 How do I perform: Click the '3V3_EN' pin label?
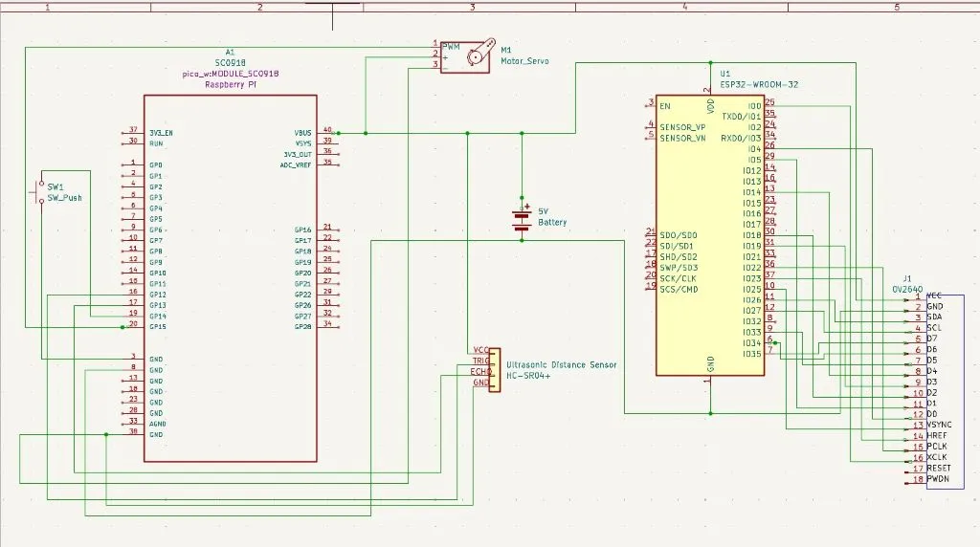coord(161,133)
